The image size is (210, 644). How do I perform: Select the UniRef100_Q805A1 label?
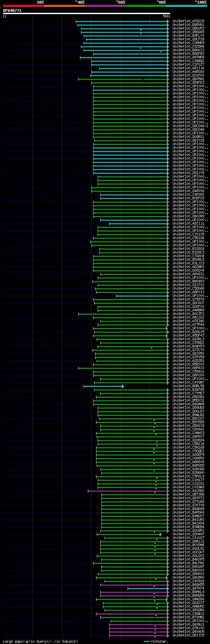click(x=188, y=79)
